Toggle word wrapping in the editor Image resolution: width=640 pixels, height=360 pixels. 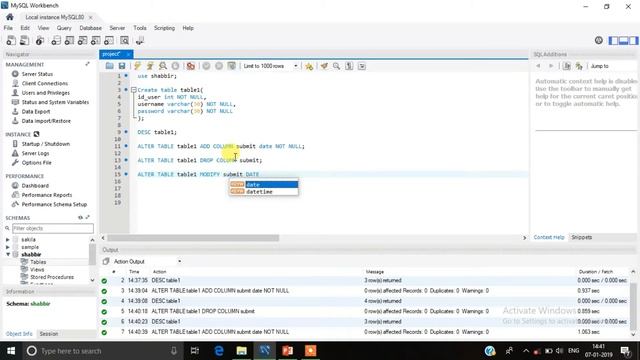[x=362, y=66]
